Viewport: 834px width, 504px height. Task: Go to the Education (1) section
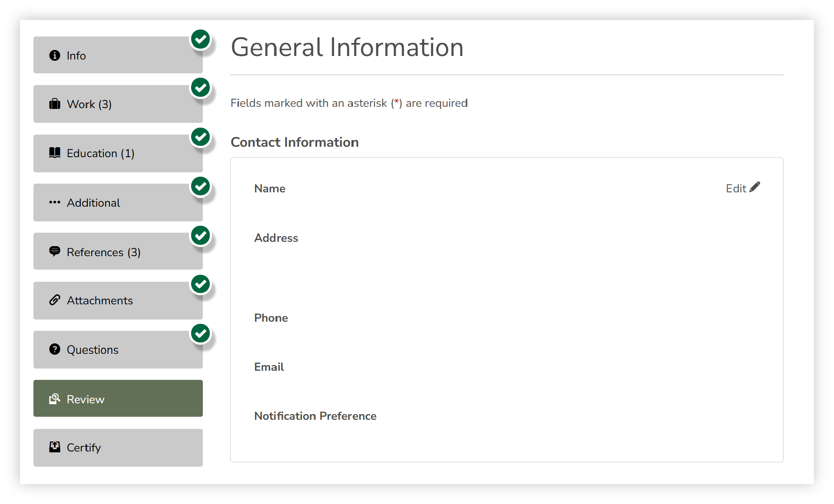(x=118, y=153)
